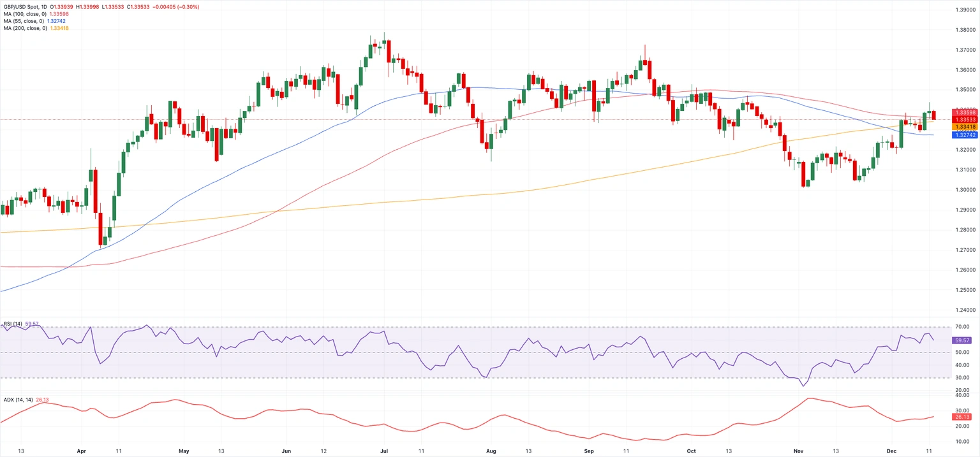Click the RSI (14) indicator label
This screenshot has width=980, height=457.
[x=13, y=324]
